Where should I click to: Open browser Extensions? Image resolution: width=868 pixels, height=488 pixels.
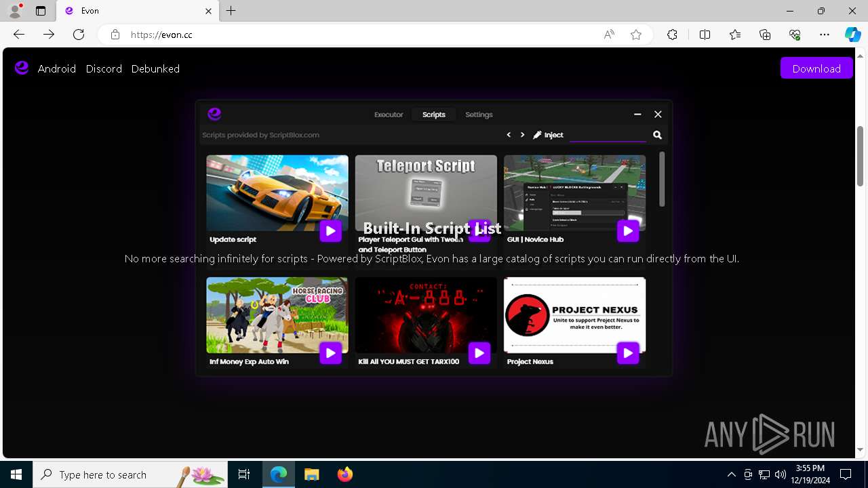pos(672,35)
